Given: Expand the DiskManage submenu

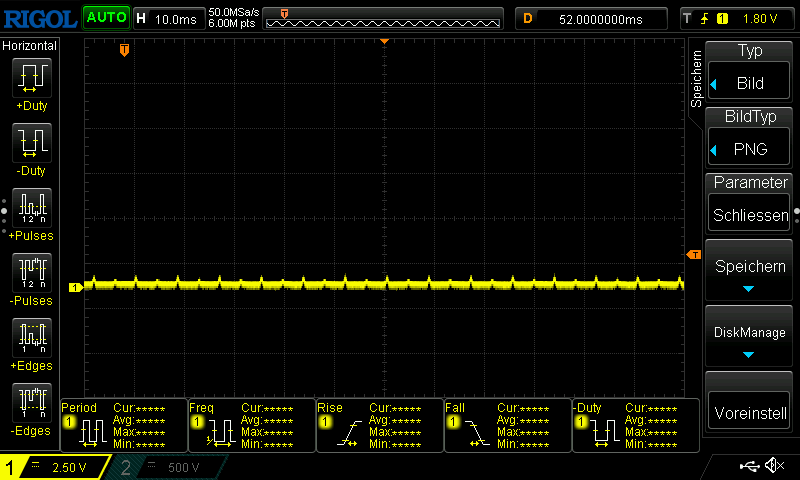Looking at the screenshot, I should [x=749, y=337].
